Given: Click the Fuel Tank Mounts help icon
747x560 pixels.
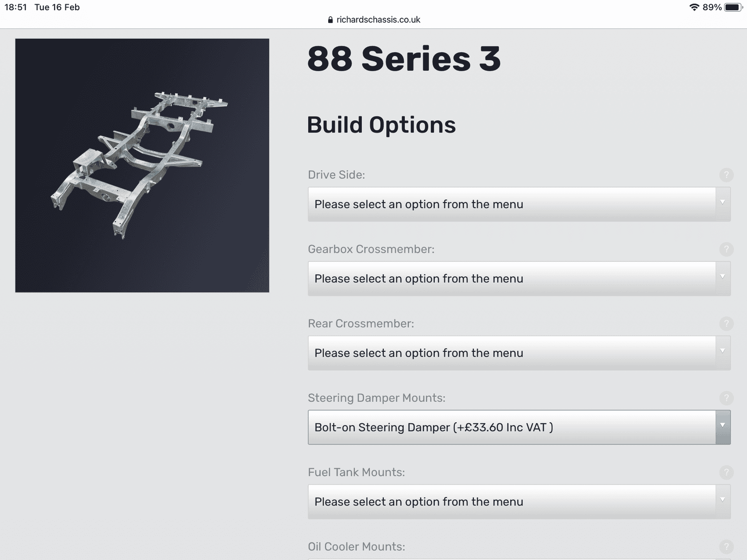Looking at the screenshot, I should click(726, 472).
